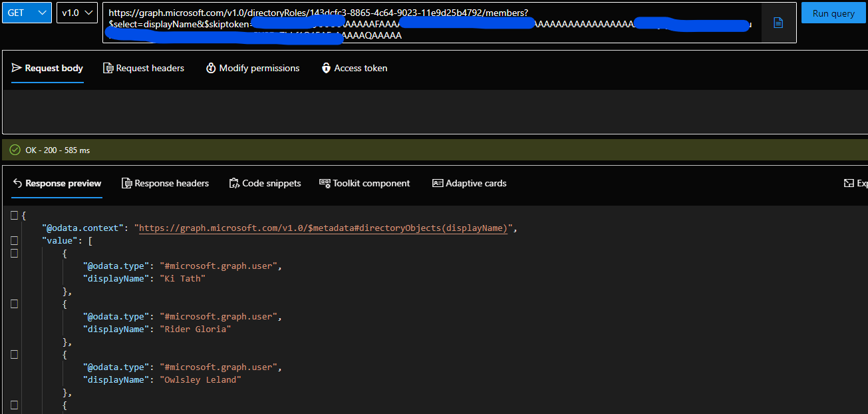Viewport: 868px width, 414px height.
Task: Collapse the "value" array fold marker
Action: (x=14, y=240)
